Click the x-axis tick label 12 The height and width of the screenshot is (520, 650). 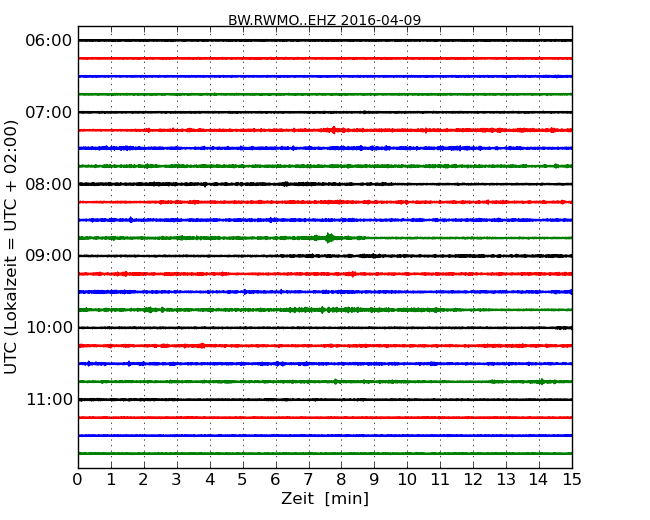[x=473, y=479]
